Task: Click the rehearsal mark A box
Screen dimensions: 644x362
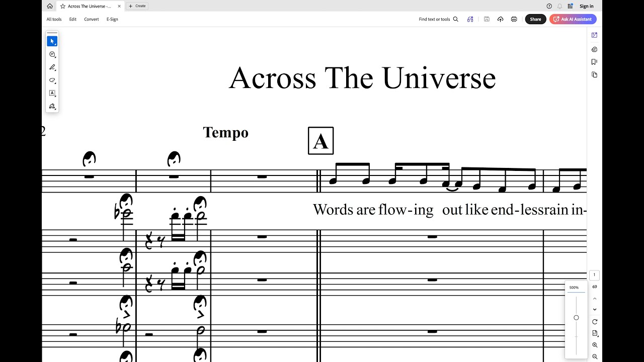Action: (320, 141)
